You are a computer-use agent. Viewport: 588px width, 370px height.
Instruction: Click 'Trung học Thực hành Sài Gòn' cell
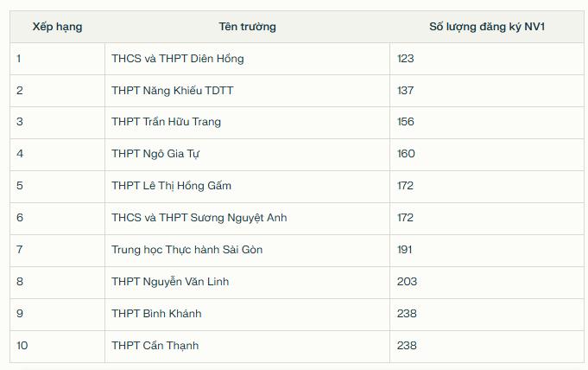coord(248,250)
